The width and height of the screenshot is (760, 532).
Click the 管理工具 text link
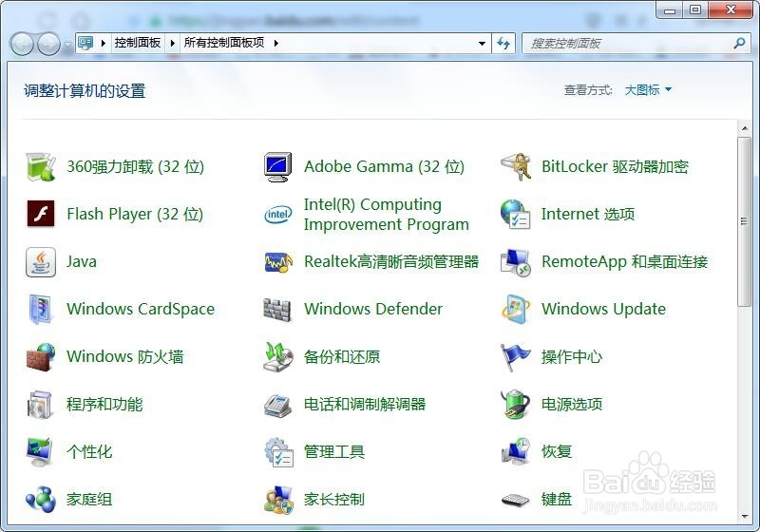click(334, 451)
